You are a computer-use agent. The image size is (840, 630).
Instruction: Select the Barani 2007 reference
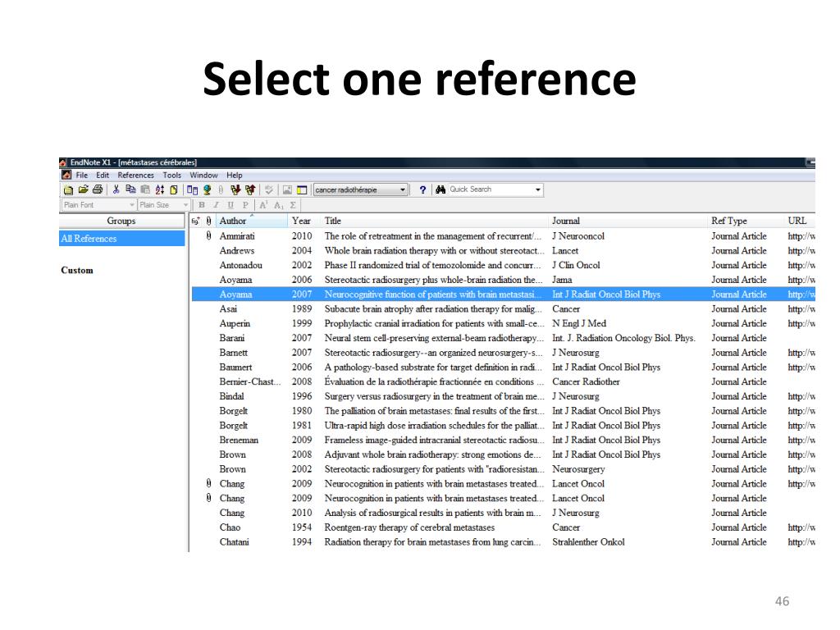pos(503,338)
